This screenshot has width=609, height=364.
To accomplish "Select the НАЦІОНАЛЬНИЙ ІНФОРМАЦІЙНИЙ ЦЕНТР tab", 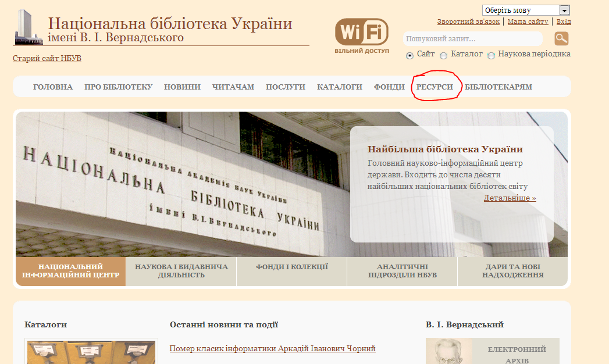I will point(71,271).
